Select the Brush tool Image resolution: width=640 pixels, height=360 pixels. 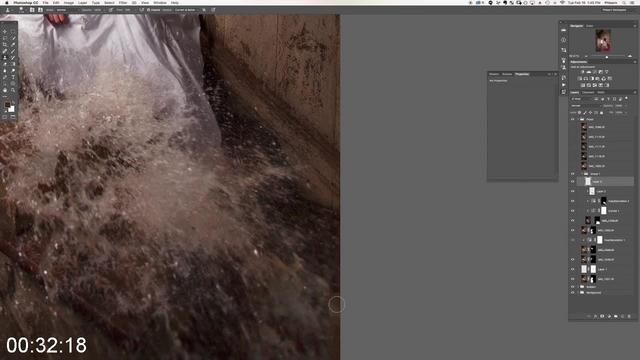(13, 51)
